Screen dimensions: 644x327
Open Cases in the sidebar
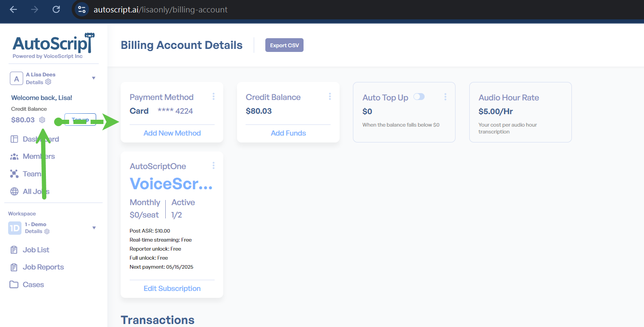(33, 285)
